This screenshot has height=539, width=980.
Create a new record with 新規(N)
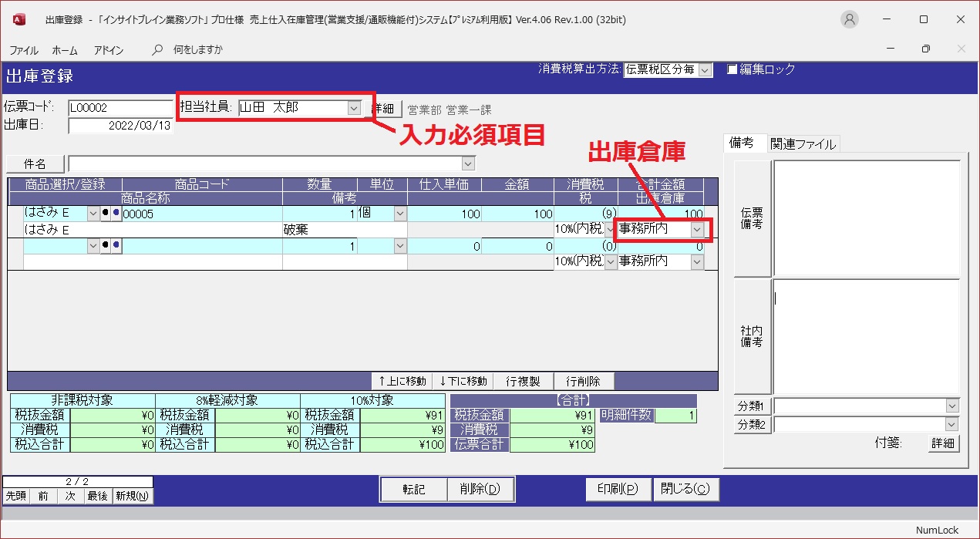pos(133,496)
